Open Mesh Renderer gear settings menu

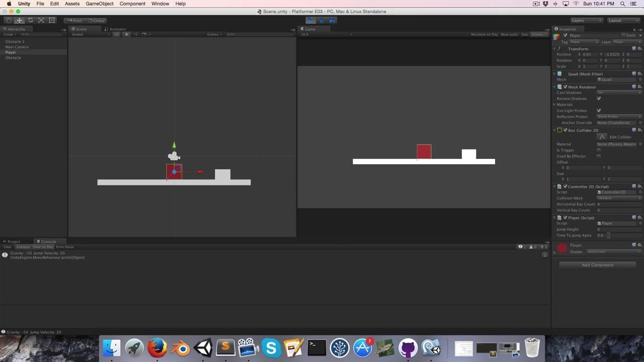point(639,86)
